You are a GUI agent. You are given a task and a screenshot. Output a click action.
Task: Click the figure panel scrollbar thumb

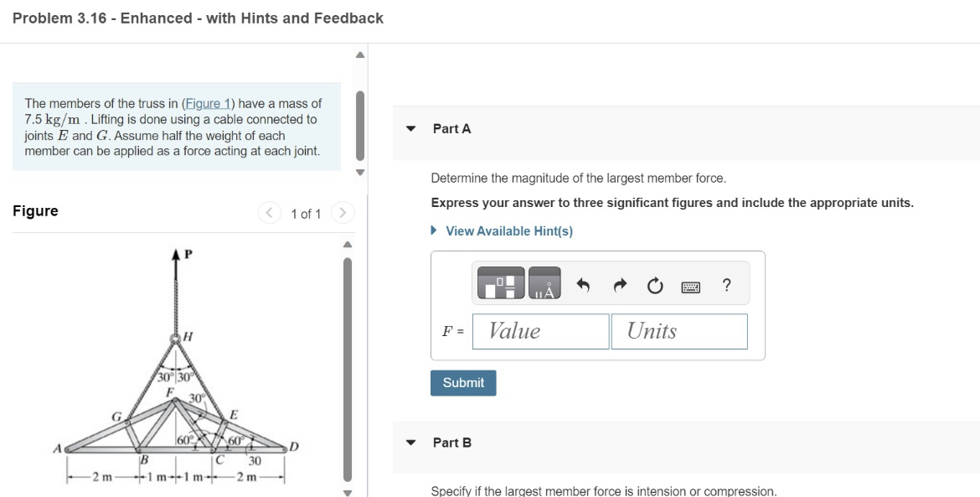pyautogui.click(x=348, y=369)
